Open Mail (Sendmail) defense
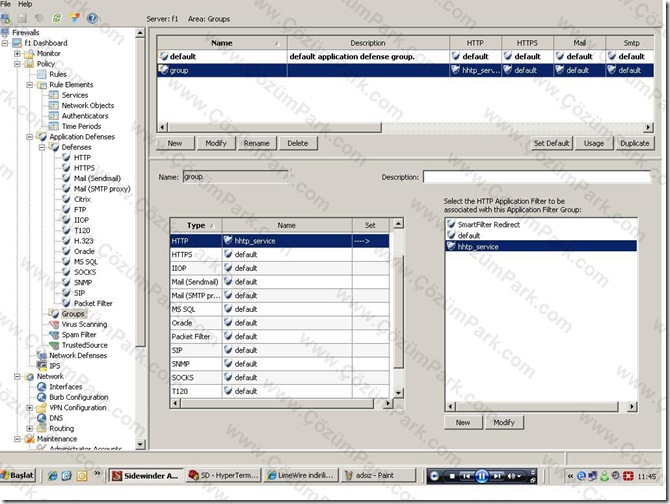 (97, 179)
